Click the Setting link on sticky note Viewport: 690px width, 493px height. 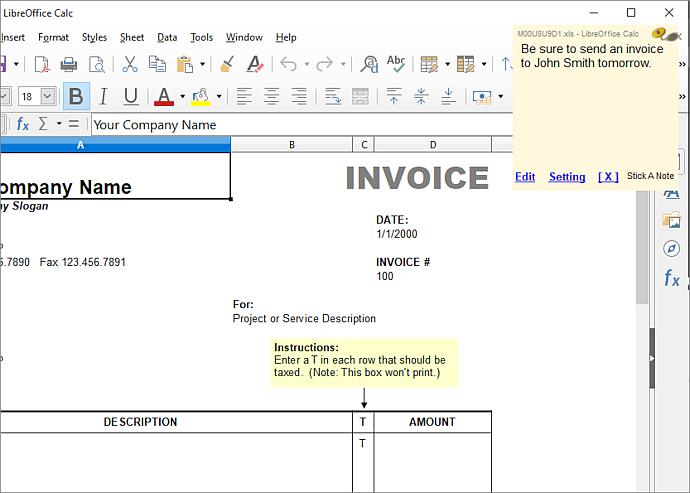click(567, 177)
